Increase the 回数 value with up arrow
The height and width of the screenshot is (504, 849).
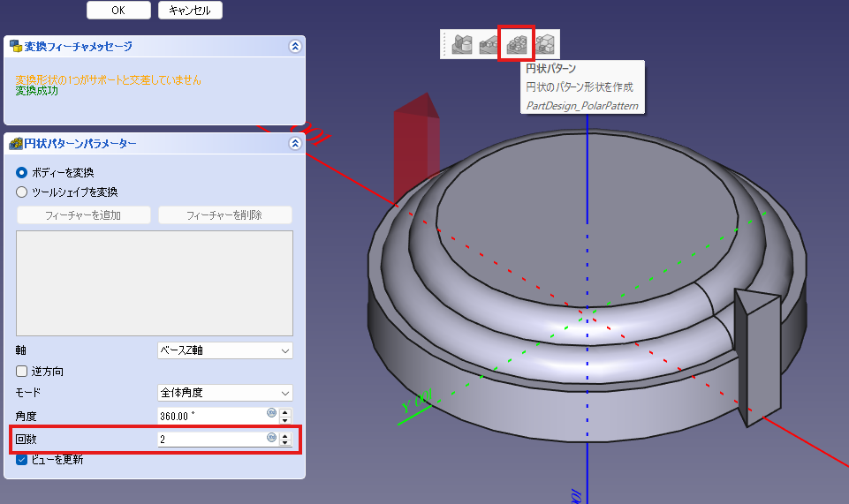coord(285,434)
